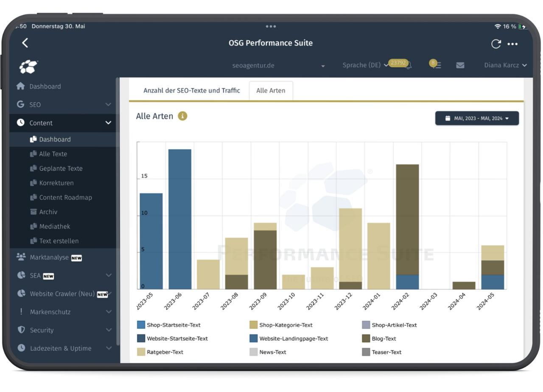
Task: Toggle Blog-Text legend series
Action: [379, 339]
